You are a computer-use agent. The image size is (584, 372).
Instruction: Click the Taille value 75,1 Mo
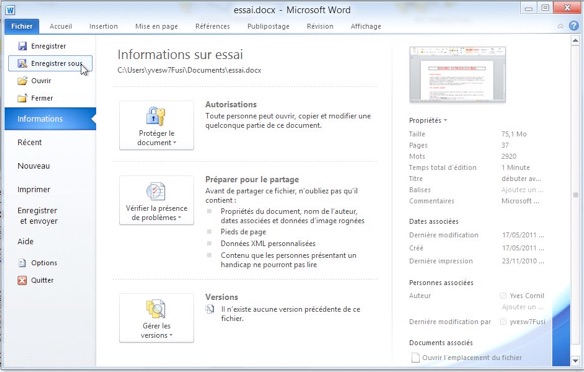(514, 134)
